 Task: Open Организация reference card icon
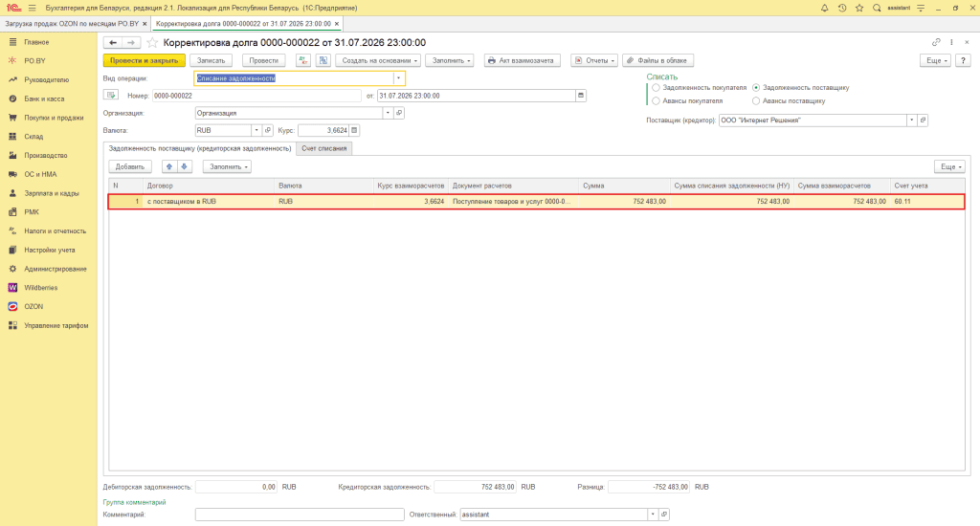tap(399, 113)
